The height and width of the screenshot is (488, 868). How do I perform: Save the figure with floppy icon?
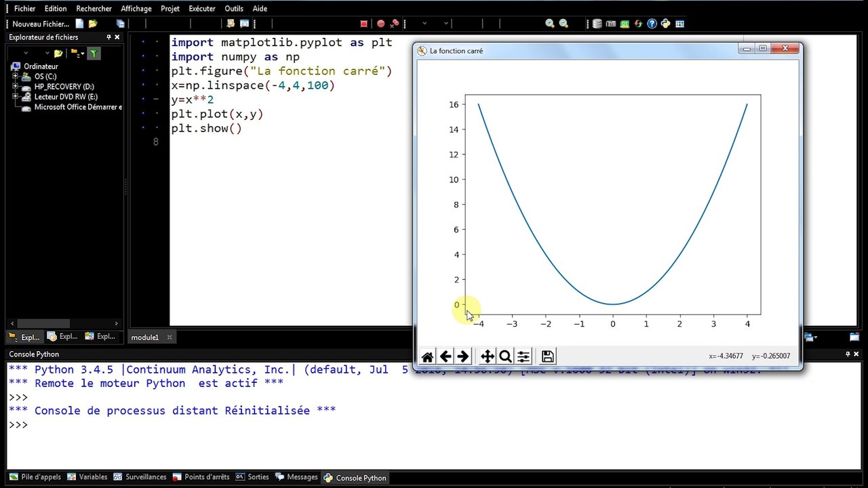click(x=548, y=357)
